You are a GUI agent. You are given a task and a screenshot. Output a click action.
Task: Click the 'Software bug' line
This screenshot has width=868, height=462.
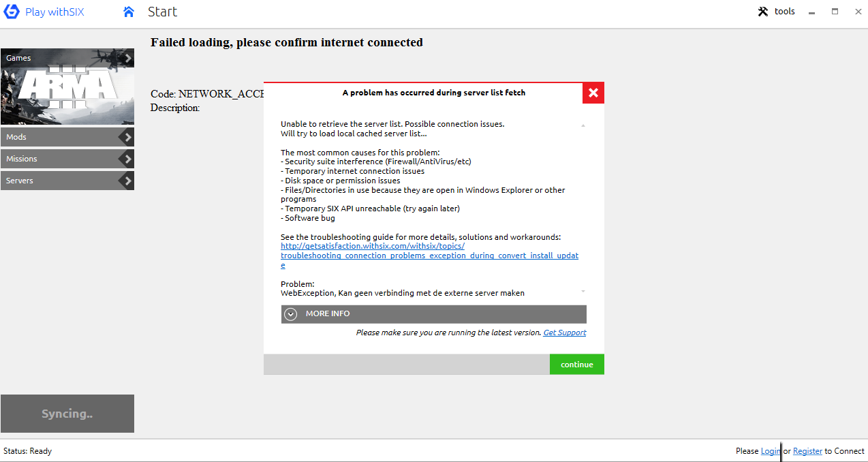click(308, 218)
